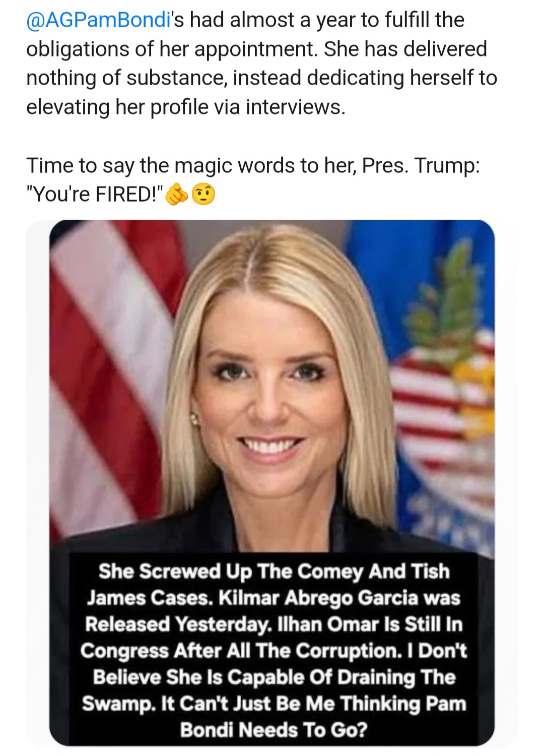Click the "Swamp." word in caption
This screenshot has height=756, width=544.
[119, 703]
